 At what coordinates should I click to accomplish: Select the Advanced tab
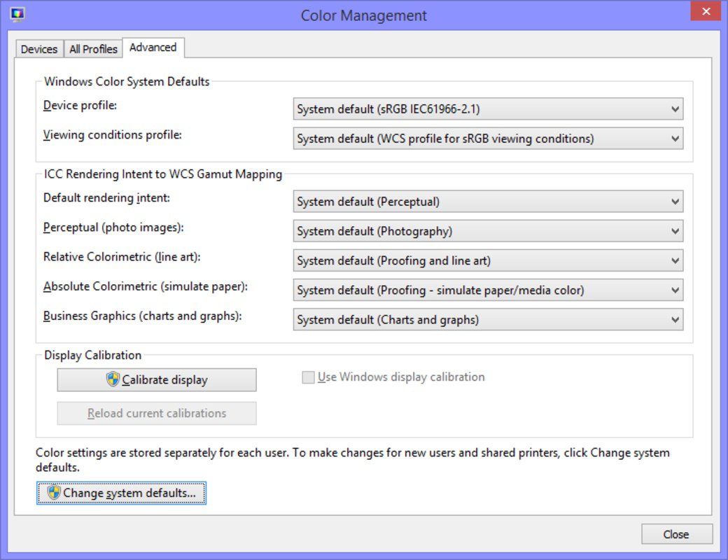click(x=153, y=47)
